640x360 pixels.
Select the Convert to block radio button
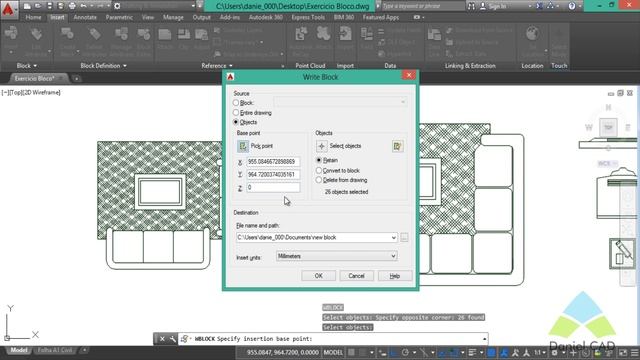click(319, 170)
